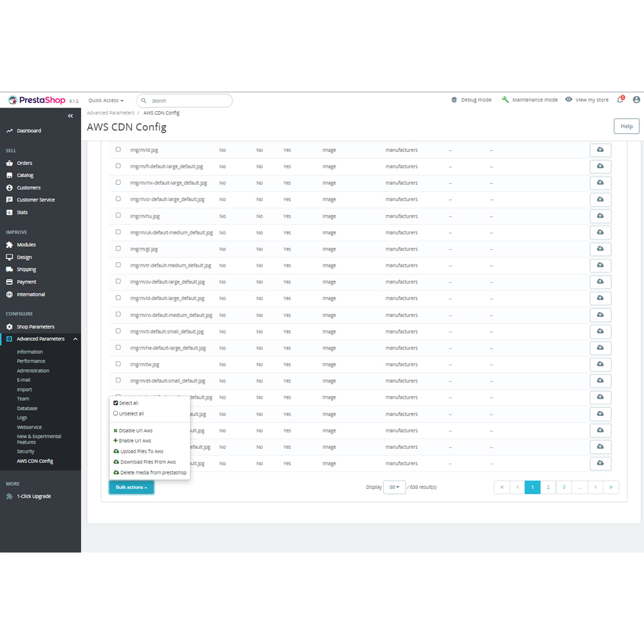Tick the checkbox for img/m/hu.jpg row
644x644 pixels.
118,215
